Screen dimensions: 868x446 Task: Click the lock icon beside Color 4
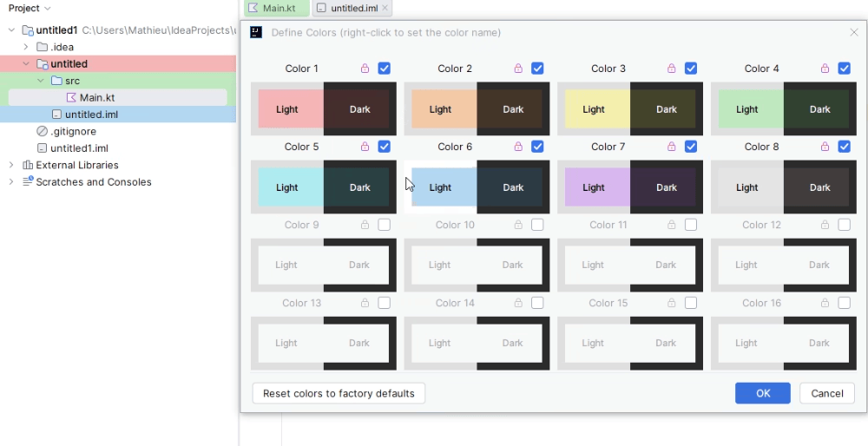[x=825, y=69]
